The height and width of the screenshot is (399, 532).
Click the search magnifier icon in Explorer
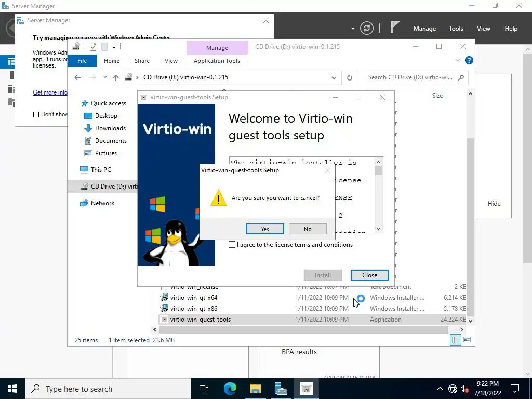(x=461, y=77)
